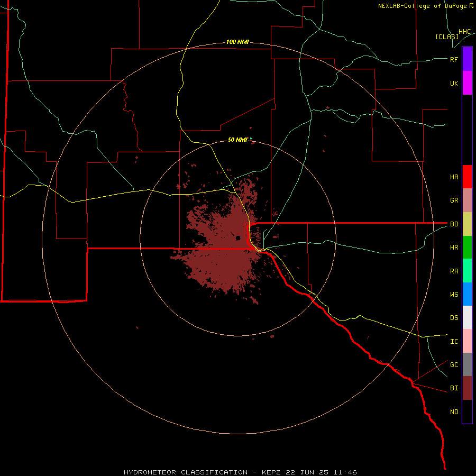Viewport: 476px width, 476px height.
Task: Click the brown BI legend swatch
Action: click(467, 388)
